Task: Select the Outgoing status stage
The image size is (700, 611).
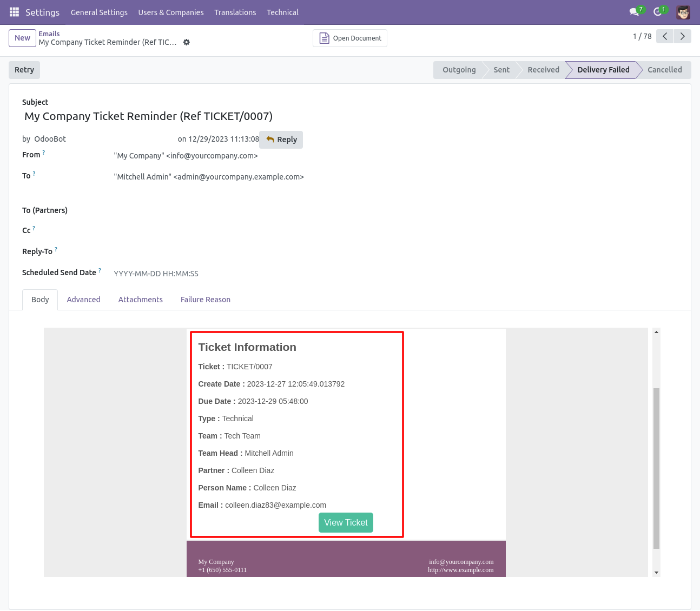Action: 459,70
